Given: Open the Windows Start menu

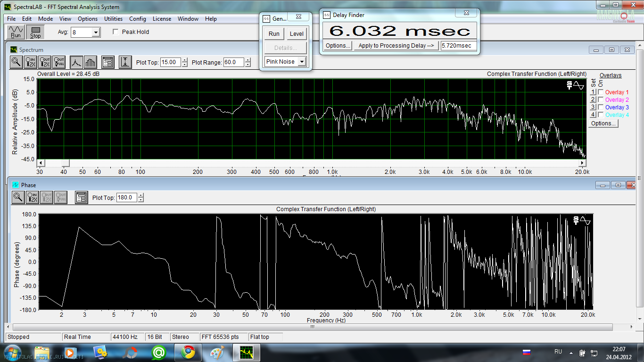Looking at the screenshot, I should [12, 352].
